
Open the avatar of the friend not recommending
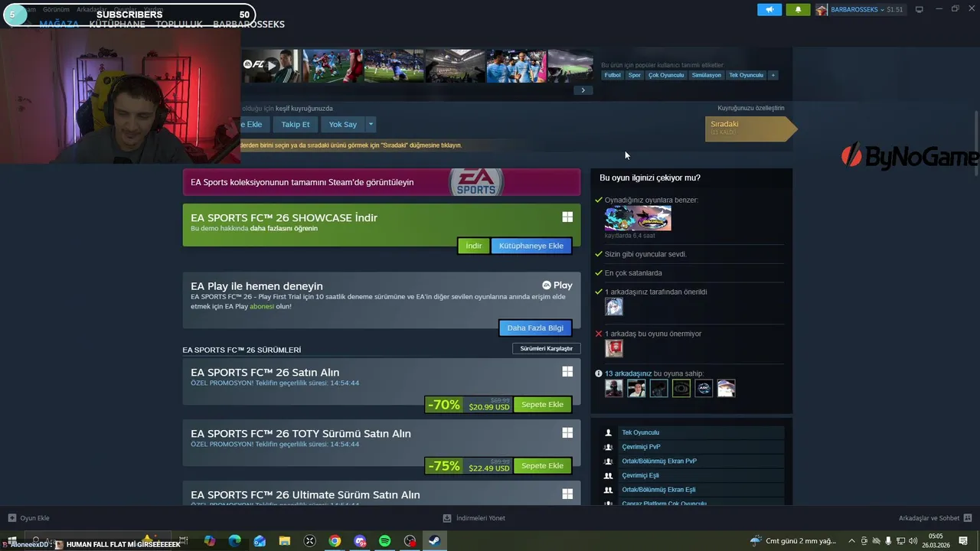click(614, 348)
